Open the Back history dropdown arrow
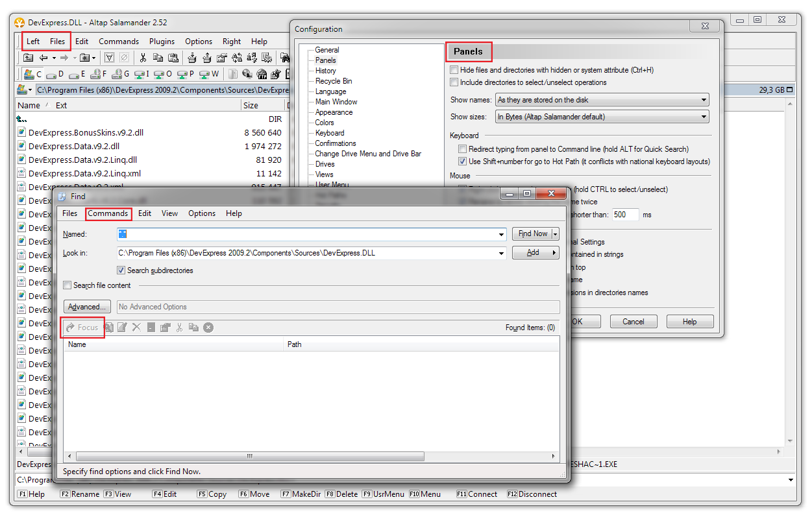Viewport: 812px width, 515px height. [53, 58]
